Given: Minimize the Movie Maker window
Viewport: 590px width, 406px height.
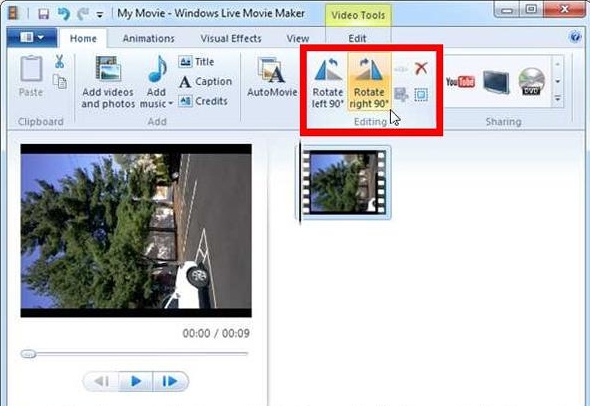Looking at the screenshot, I should (507, 9).
